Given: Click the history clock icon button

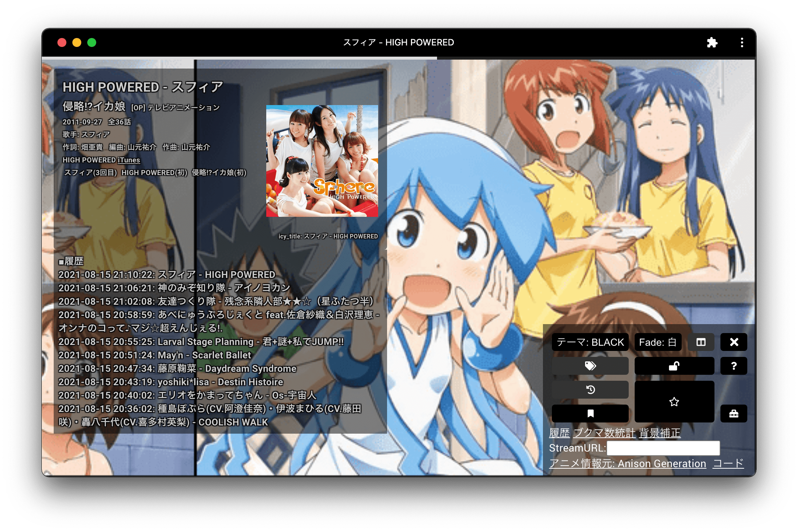Looking at the screenshot, I should coord(590,390).
